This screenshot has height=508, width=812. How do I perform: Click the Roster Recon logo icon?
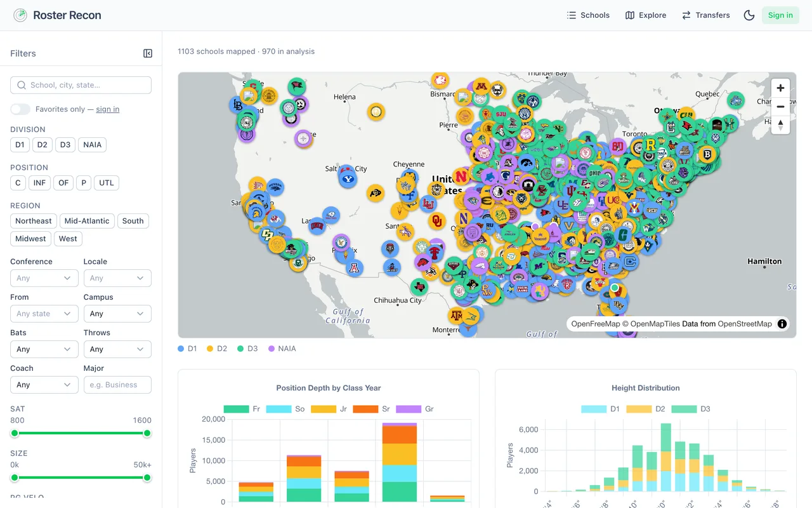20,15
